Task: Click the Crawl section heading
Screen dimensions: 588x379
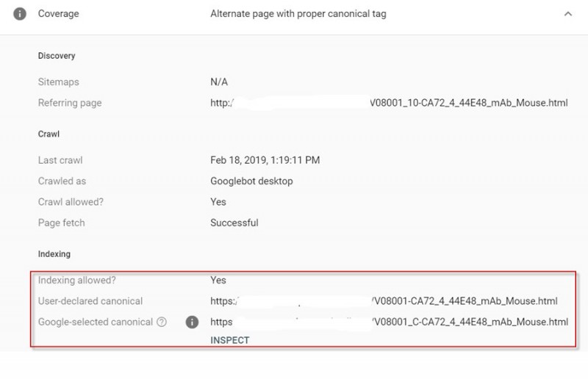Action: click(49, 134)
